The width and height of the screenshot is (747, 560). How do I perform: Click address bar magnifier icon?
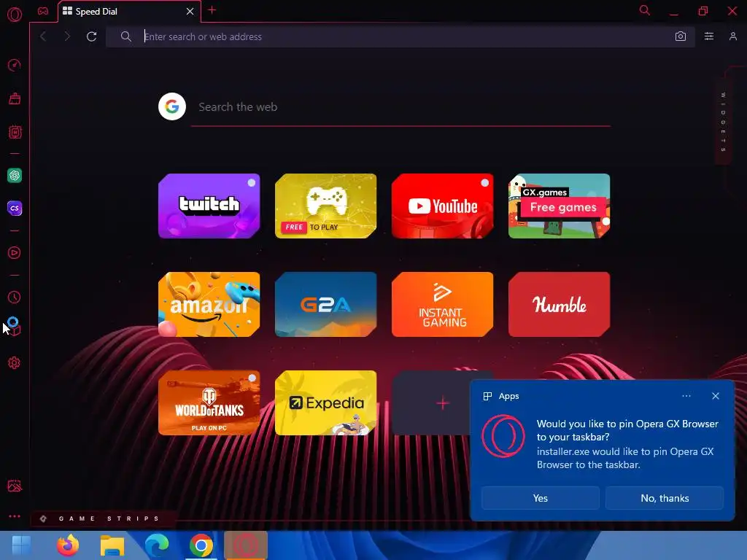click(x=125, y=36)
